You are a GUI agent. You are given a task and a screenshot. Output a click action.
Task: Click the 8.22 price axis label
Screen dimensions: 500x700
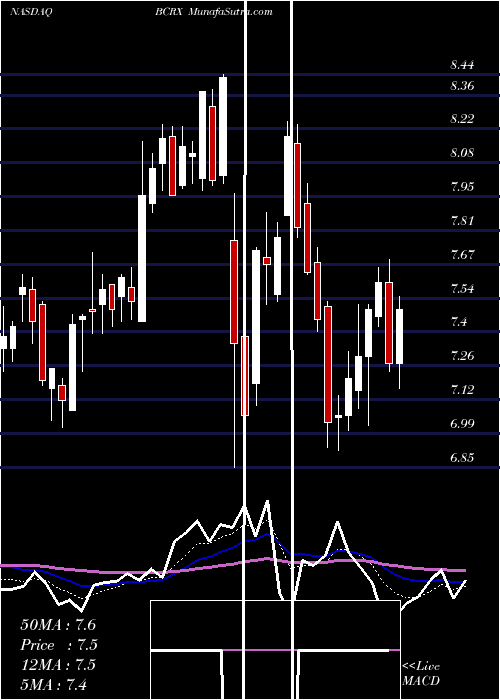point(462,119)
